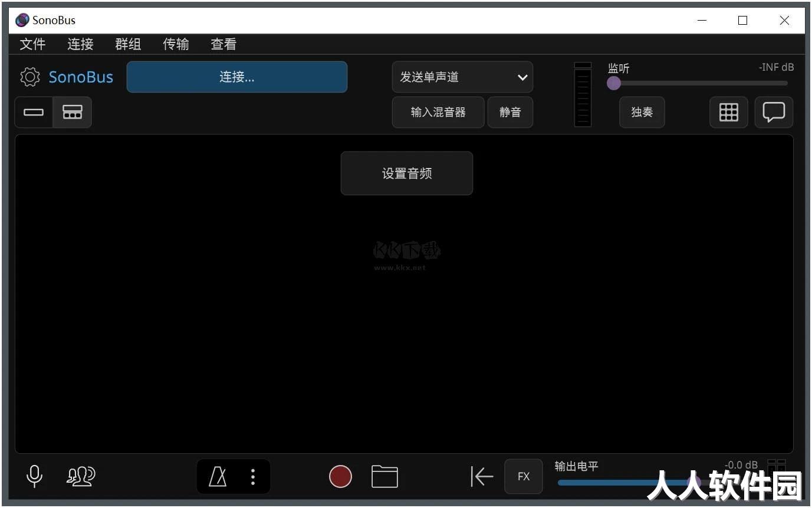The width and height of the screenshot is (812, 508).
Task: Open the FX effects button
Action: tap(524, 476)
